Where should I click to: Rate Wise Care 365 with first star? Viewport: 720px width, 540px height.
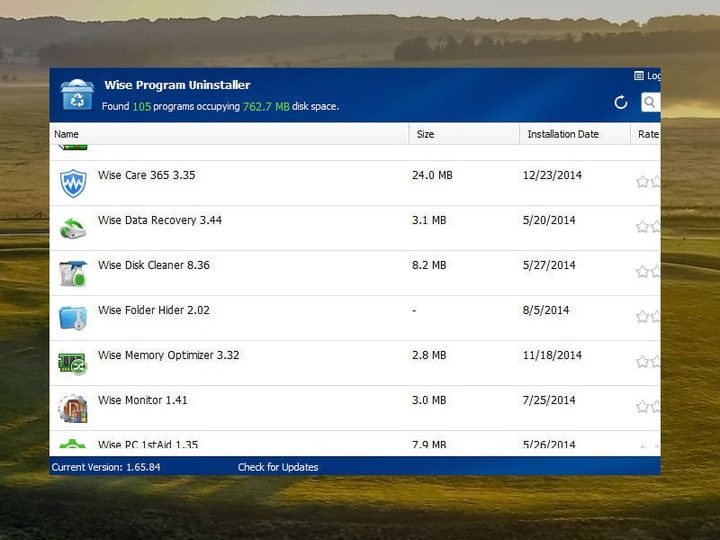643,182
